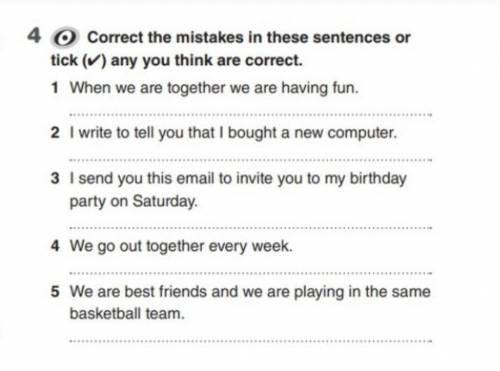Screen dimensions: 500x371
Task: Click answer line under sentence 3
Action: click(250, 228)
